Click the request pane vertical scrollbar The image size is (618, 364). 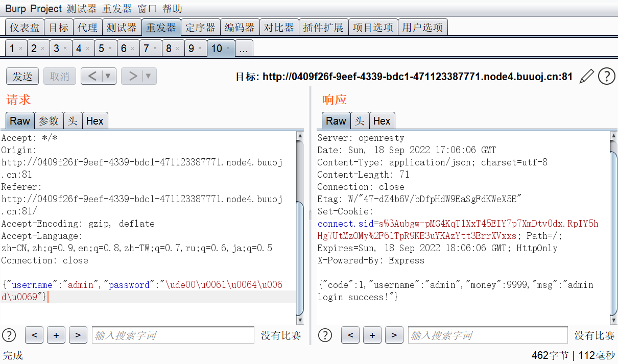click(x=300, y=258)
